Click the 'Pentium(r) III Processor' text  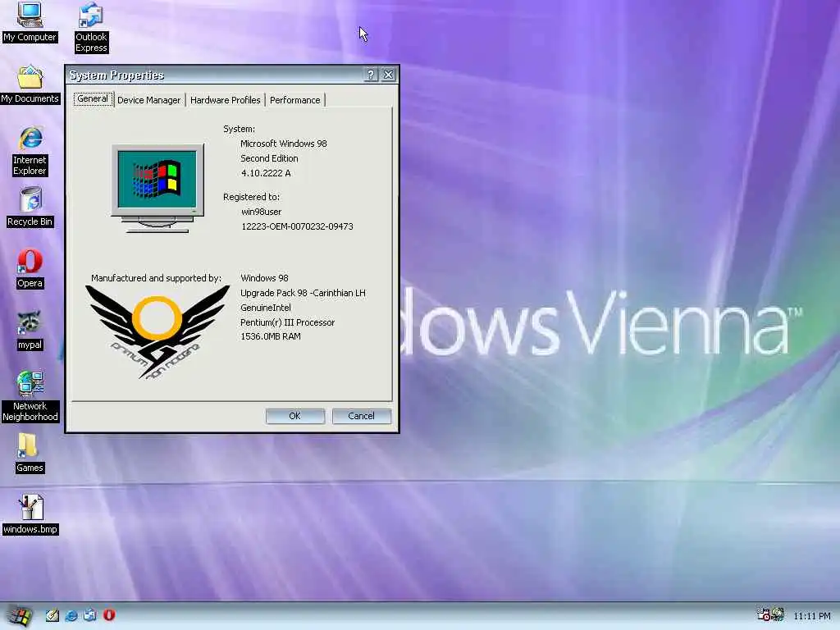pos(287,322)
